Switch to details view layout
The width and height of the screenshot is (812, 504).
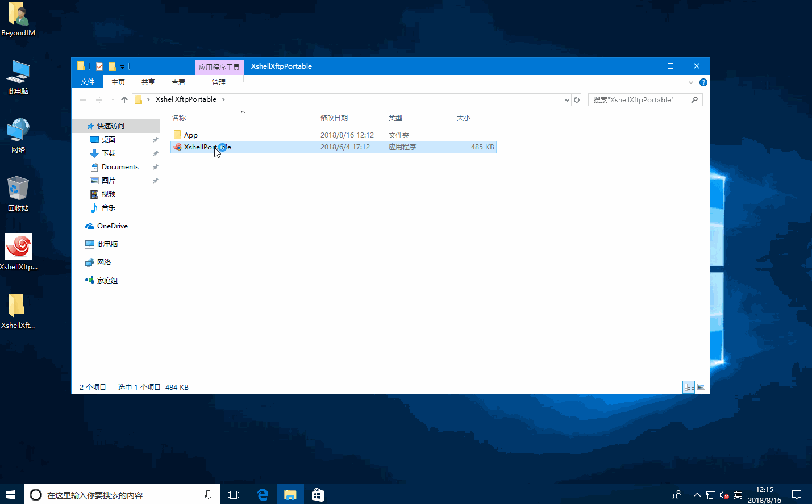(689, 387)
